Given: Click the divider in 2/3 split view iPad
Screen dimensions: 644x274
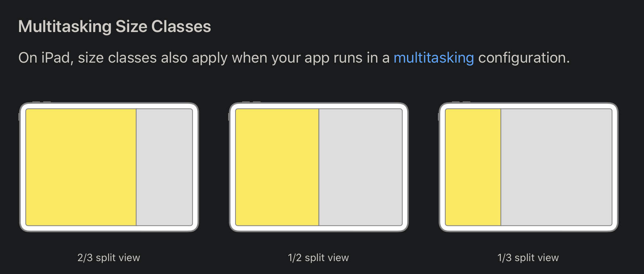Looking at the screenshot, I should pyautogui.click(x=136, y=167).
